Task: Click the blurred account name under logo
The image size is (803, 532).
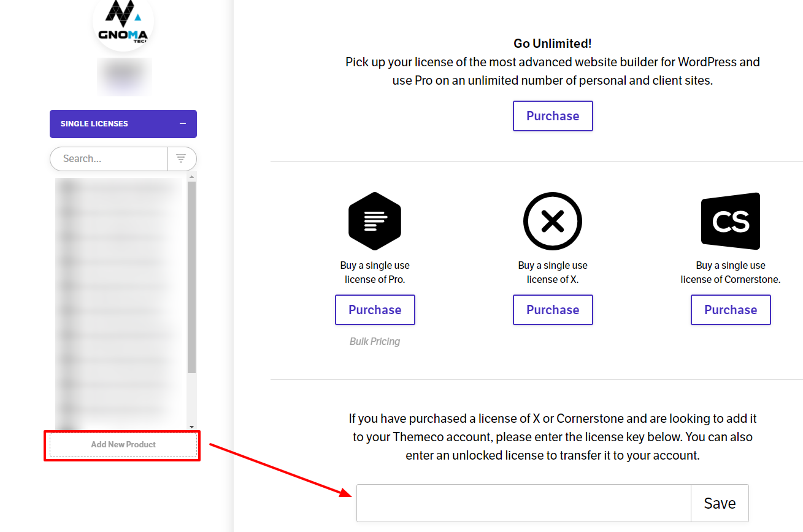Action: click(124, 77)
